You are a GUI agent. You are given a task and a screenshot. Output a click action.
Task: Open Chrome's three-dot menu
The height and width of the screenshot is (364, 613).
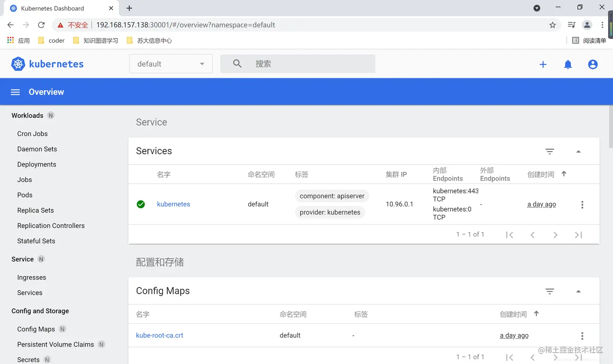(602, 25)
